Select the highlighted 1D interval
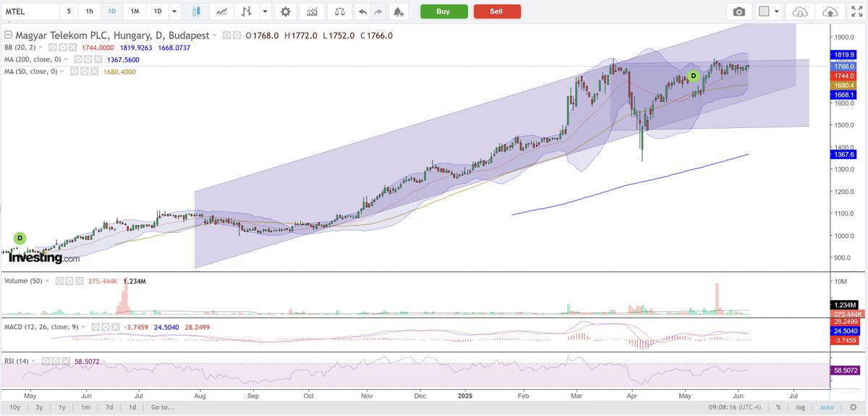 pos(111,12)
